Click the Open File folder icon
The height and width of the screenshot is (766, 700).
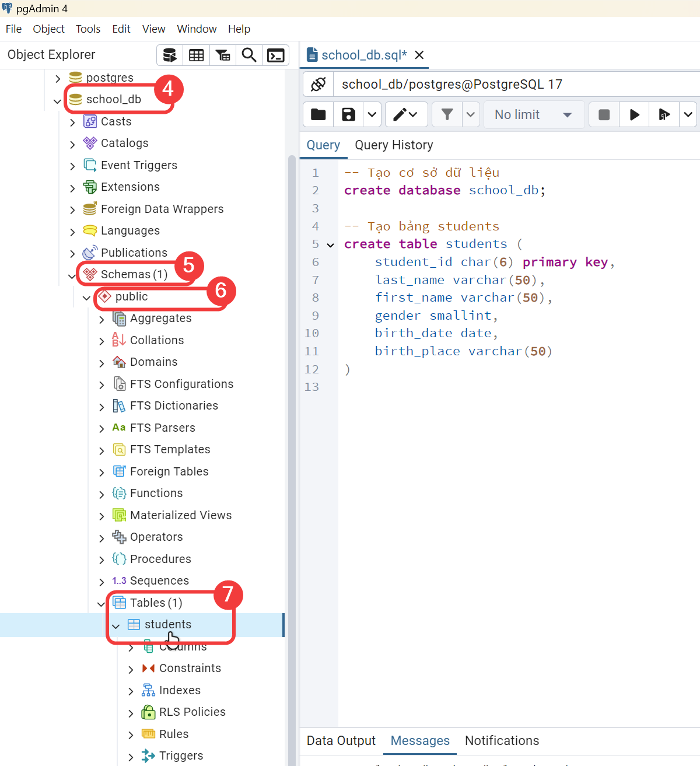tap(318, 114)
